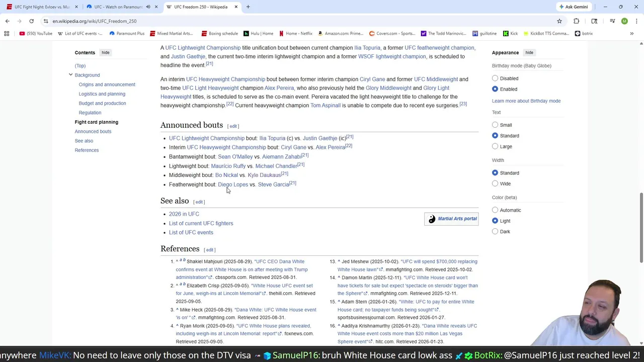
Task: Hide the Contents sidebar
Action: (105, 52)
